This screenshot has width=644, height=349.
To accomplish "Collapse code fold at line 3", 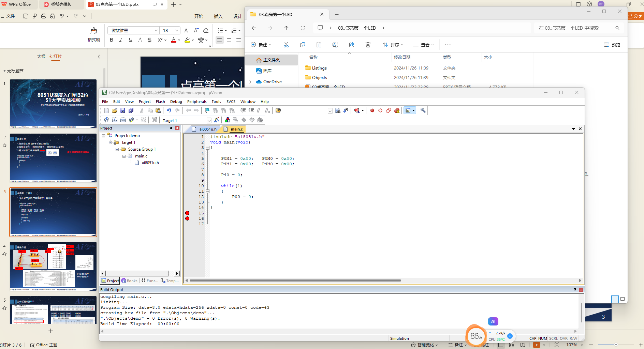I will point(207,148).
